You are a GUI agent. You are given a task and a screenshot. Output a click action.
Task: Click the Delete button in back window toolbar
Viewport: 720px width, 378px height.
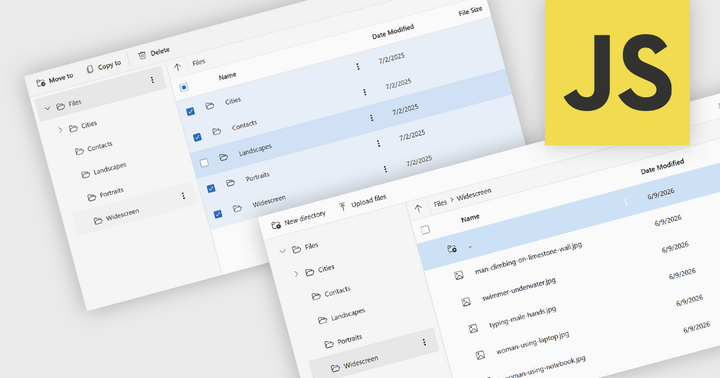pos(154,53)
